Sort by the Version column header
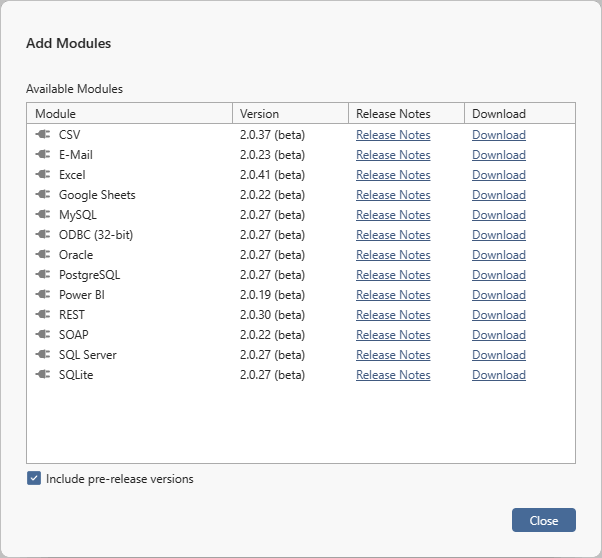The width and height of the screenshot is (602, 558). click(290, 113)
